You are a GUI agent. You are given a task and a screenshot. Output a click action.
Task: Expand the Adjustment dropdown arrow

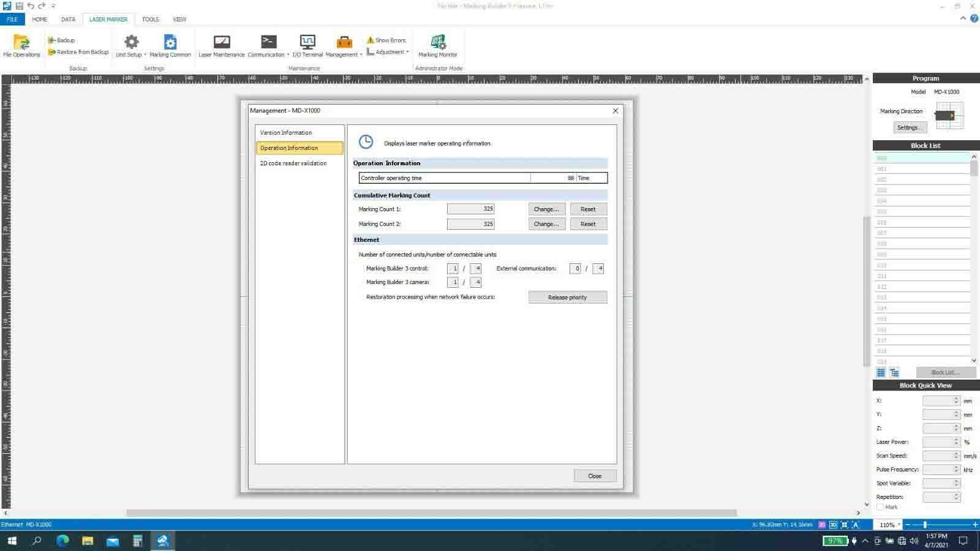pyautogui.click(x=407, y=52)
